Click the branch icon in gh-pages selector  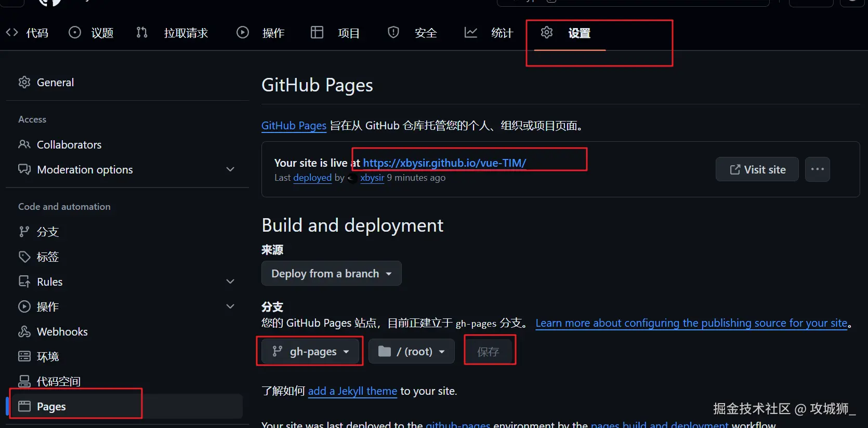(278, 352)
